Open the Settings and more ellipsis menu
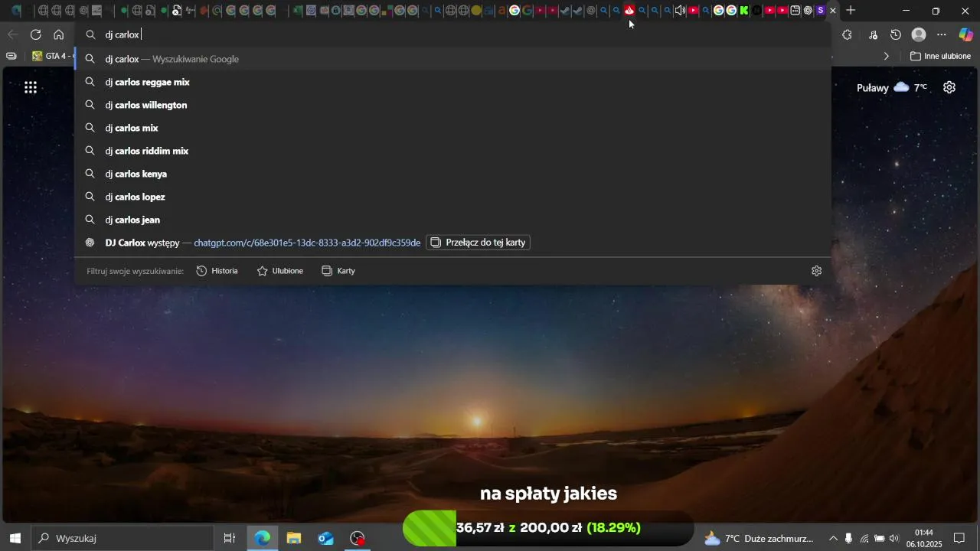The width and height of the screenshot is (980, 551). pyautogui.click(x=942, y=34)
